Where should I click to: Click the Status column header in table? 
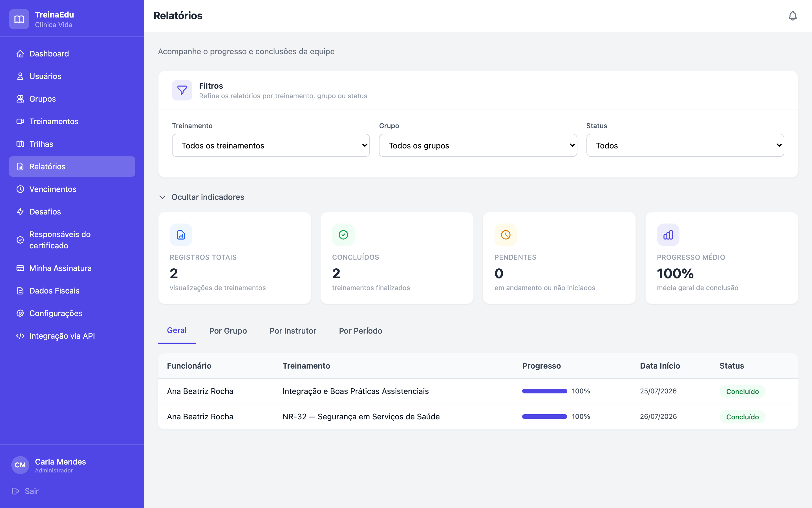click(x=731, y=366)
